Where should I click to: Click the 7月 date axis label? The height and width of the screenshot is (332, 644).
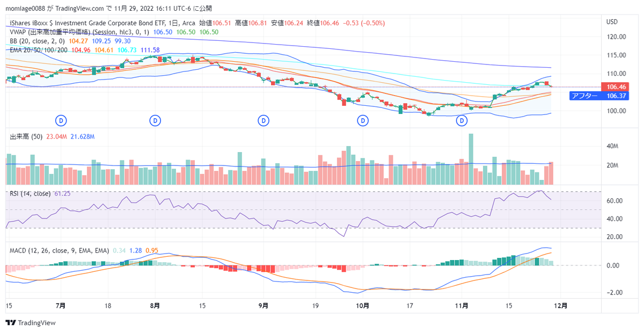[x=61, y=306]
